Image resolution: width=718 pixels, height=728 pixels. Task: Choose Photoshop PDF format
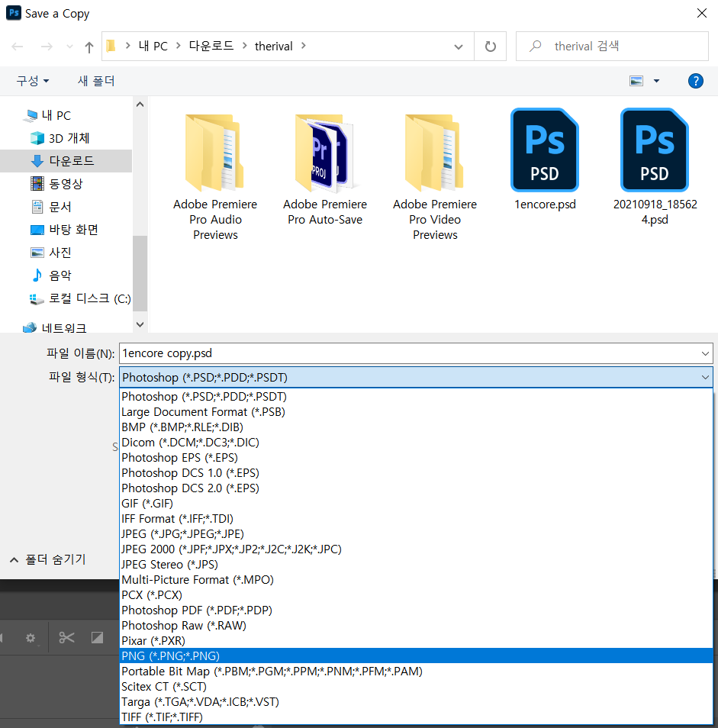point(417,610)
